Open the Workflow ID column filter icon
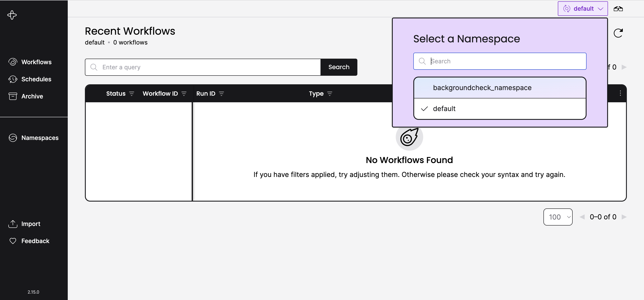This screenshot has height=300, width=644. [184, 94]
